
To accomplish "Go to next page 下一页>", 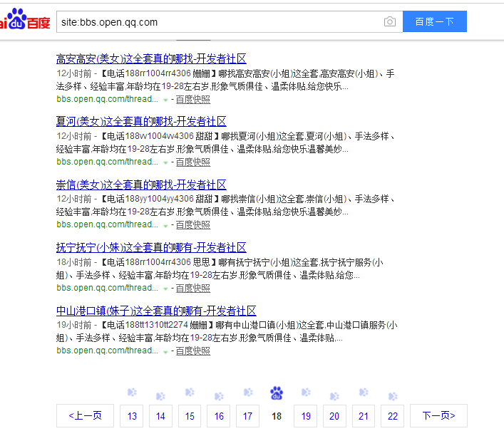I will coord(438,415).
